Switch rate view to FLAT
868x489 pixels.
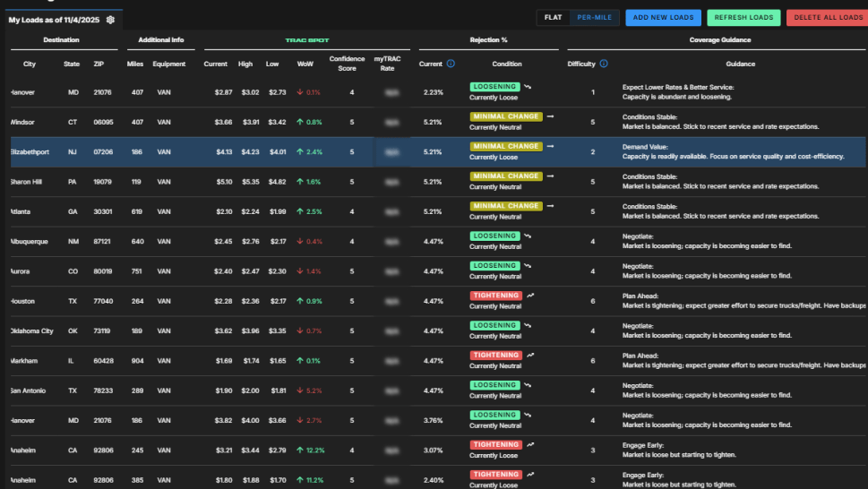coord(553,18)
